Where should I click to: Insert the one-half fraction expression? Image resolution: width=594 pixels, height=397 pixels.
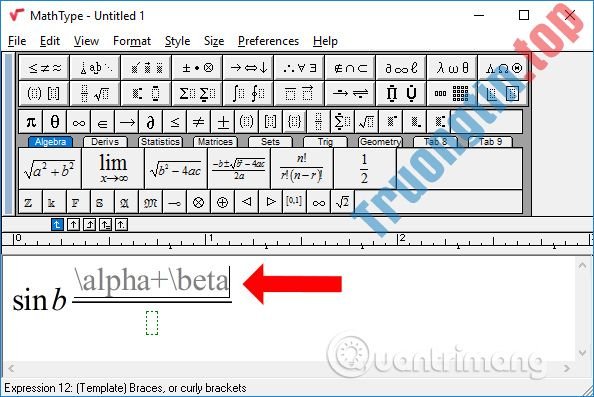tap(365, 169)
